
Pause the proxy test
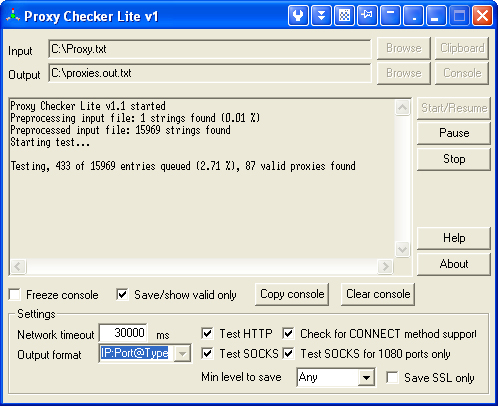coord(454,133)
